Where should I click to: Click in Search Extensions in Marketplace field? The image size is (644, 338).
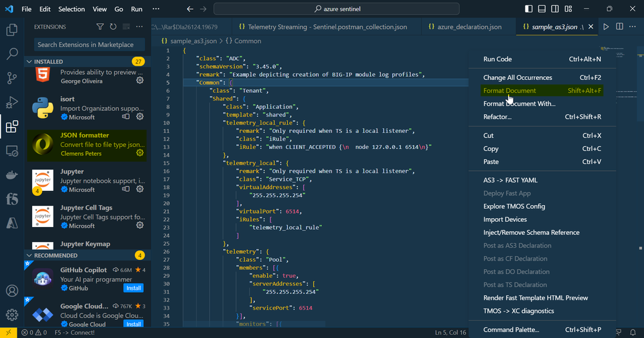88,45
